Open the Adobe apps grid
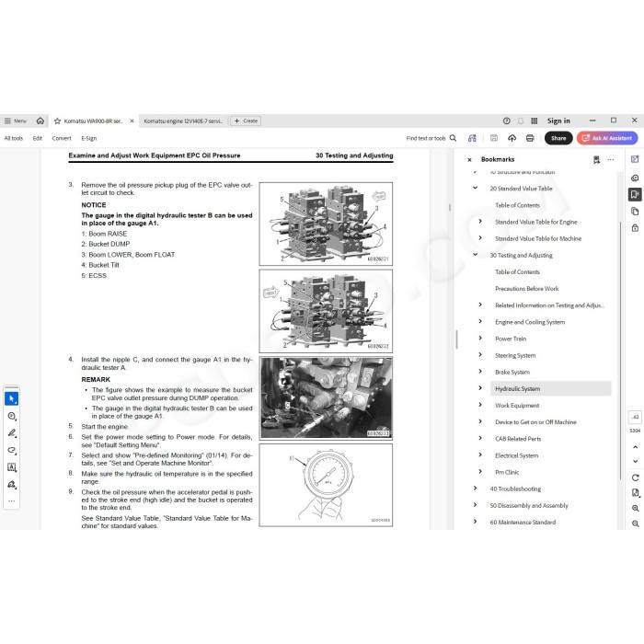 (x=534, y=121)
